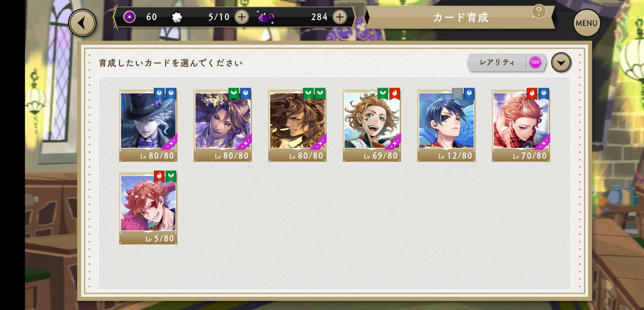The image size is (644, 310).
Task: Tap the plus icon beside 284 gems
Action: point(340,17)
